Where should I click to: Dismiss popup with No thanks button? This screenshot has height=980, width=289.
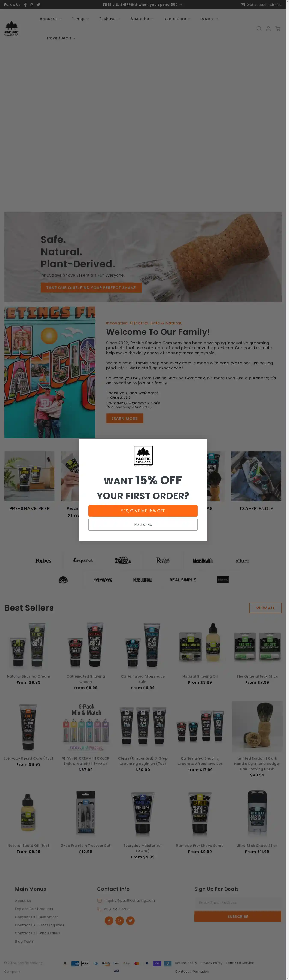pyautogui.click(x=143, y=525)
